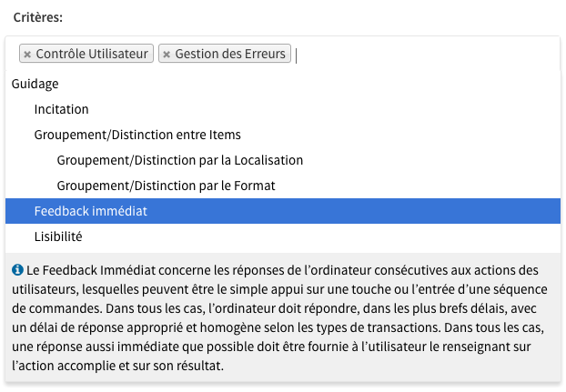Click blank area right of Lisibilité row
The image size is (566, 392).
(321, 236)
